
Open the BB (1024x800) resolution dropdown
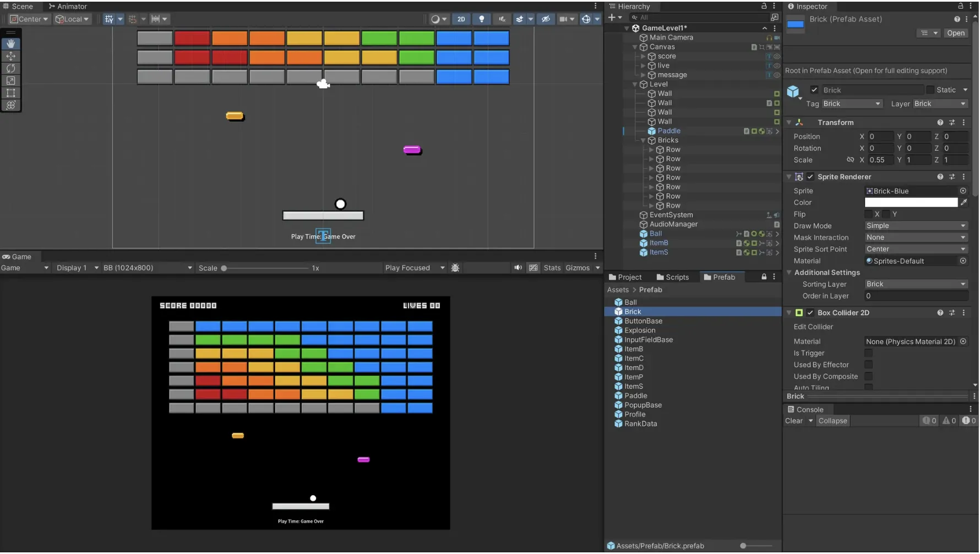[148, 268]
